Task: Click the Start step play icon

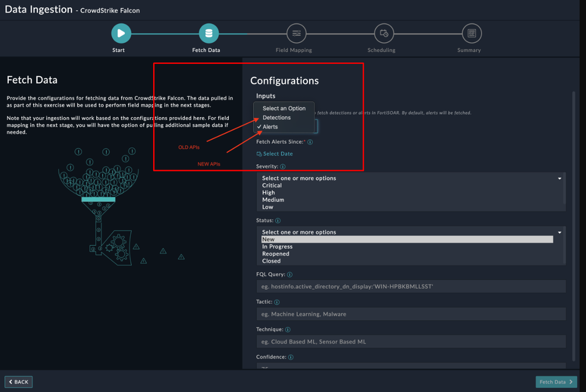Action: click(121, 33)
